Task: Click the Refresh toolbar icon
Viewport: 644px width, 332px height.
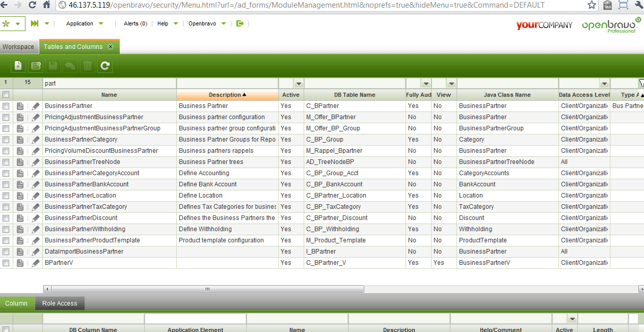Action: [x=105, y=66]
